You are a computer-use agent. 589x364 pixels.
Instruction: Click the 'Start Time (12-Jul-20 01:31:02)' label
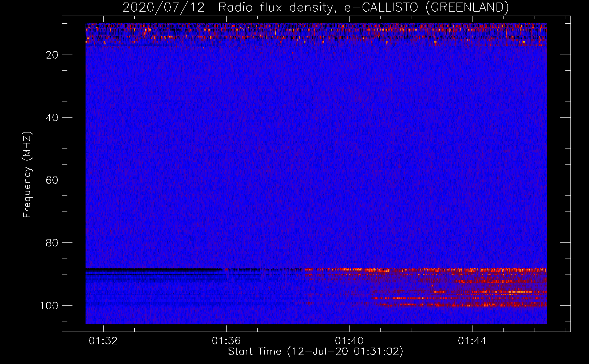coord(316,352)
